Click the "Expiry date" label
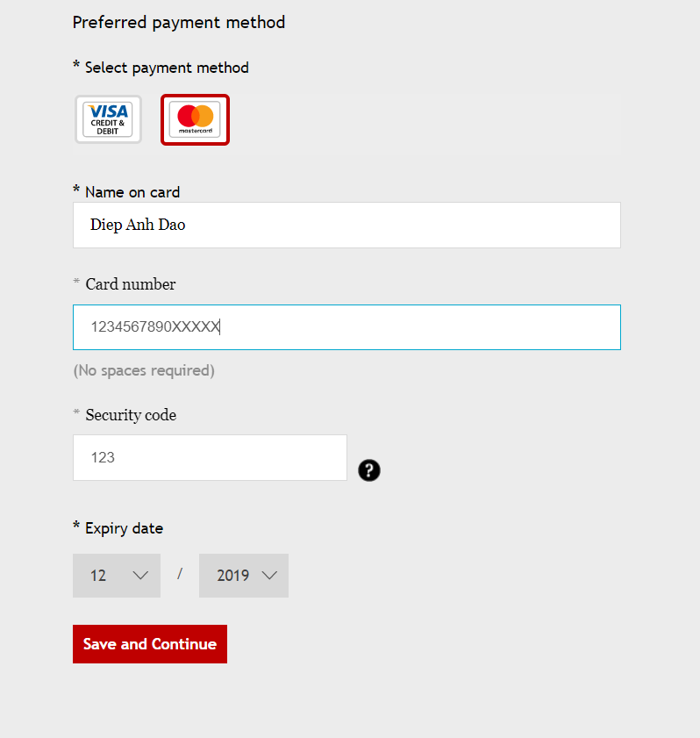Viewport: 700px width, 738px height. coord(124,528)
